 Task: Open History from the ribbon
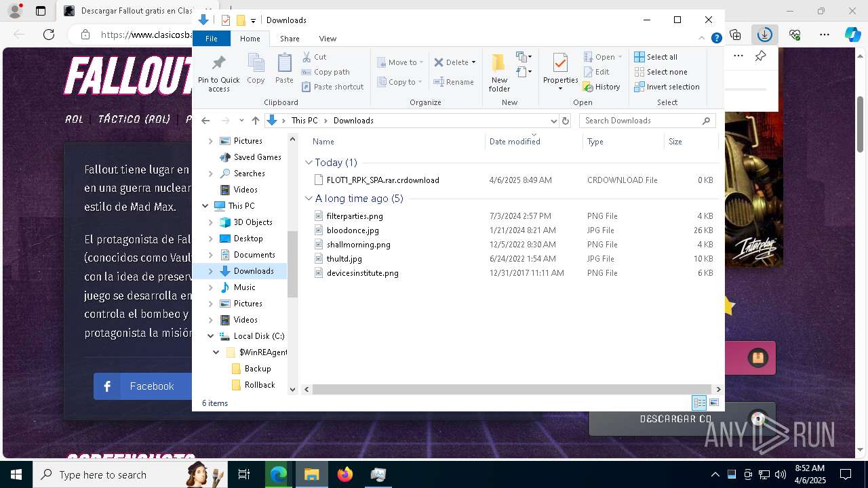(601, 87)
